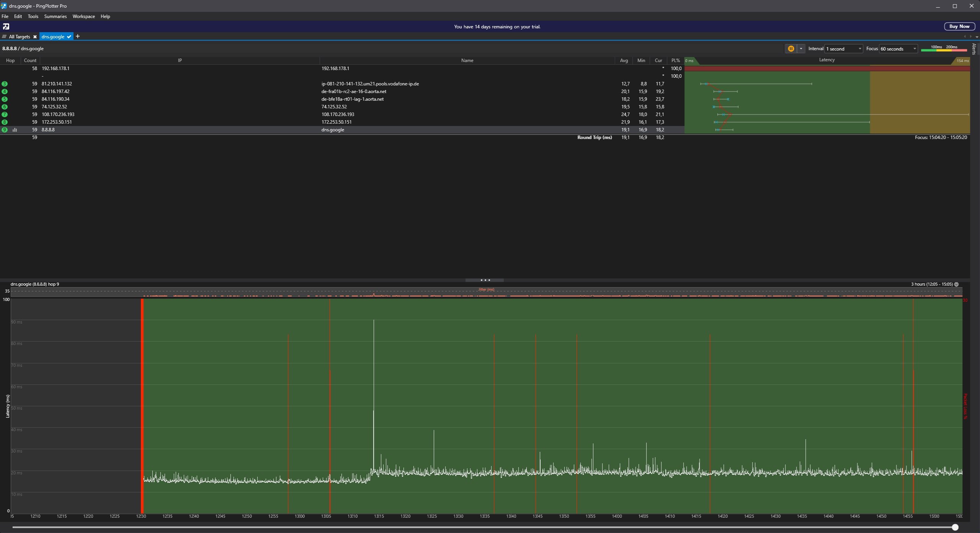The width and height of the screenshot is (980, 533).
Task: Open the Focus '60 seconds' dropdown
Action: point(898,49)
